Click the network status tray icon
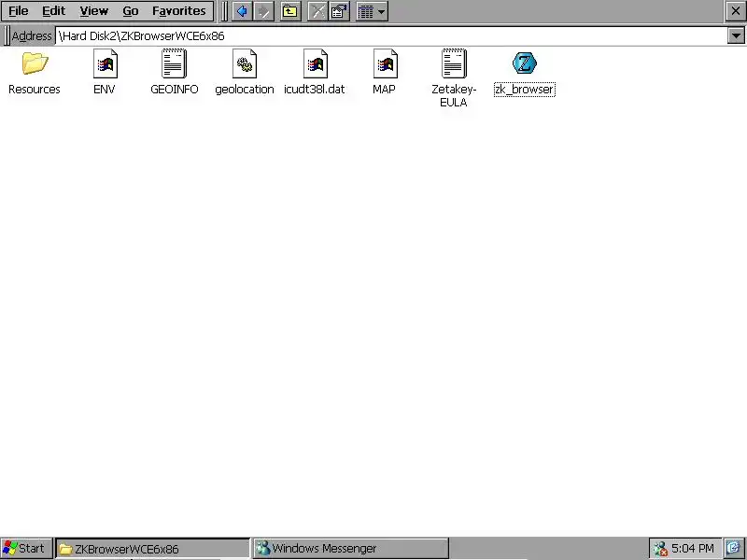The width and height of the screenshot is (747, 560). [x=660, y=549]
